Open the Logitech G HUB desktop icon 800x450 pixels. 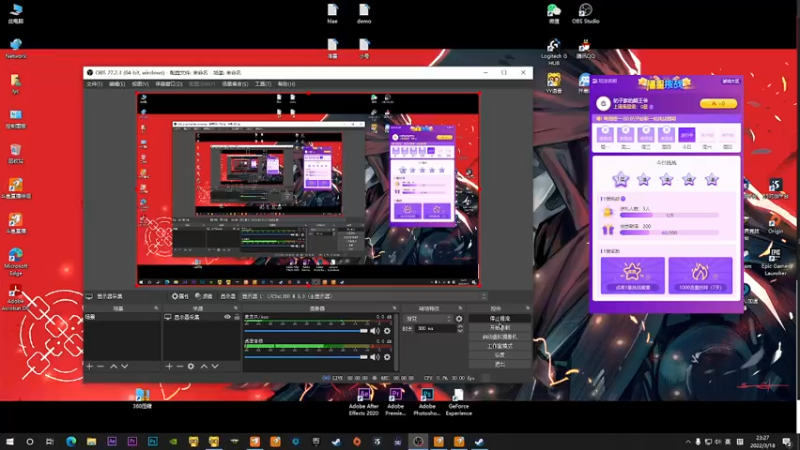(554, 53)
